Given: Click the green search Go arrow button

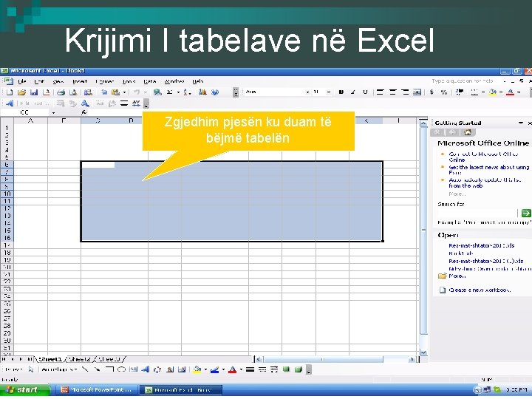Looking at the screenshot, I should tap(526, 213).
